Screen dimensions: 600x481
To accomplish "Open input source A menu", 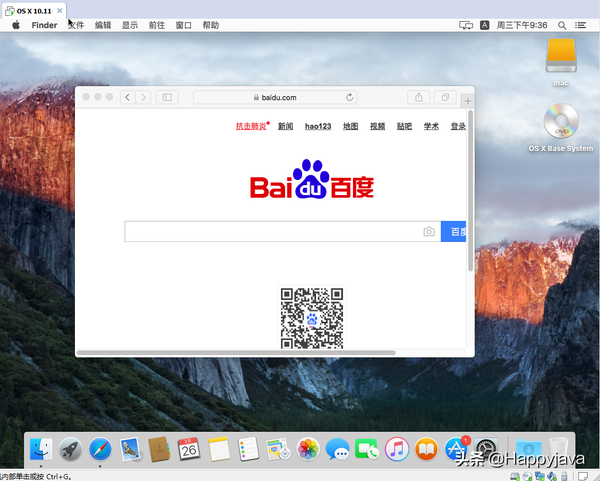I will 484,25.
